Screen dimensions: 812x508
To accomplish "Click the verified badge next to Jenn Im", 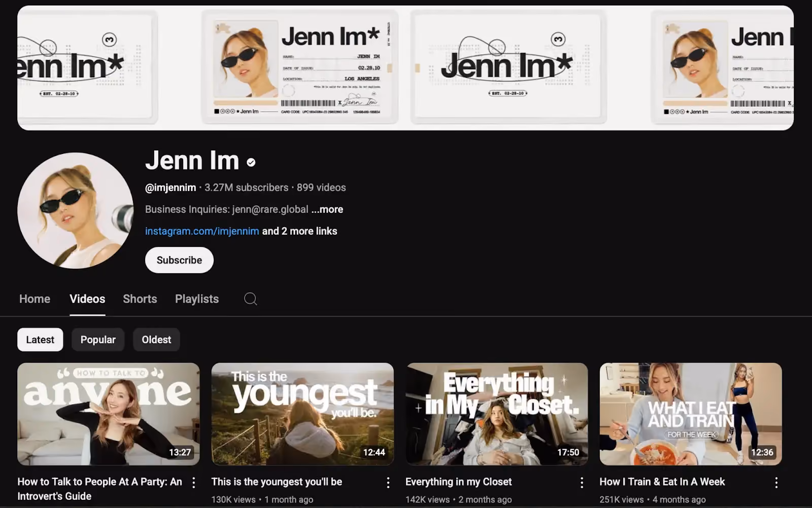I will pos(251,162).
